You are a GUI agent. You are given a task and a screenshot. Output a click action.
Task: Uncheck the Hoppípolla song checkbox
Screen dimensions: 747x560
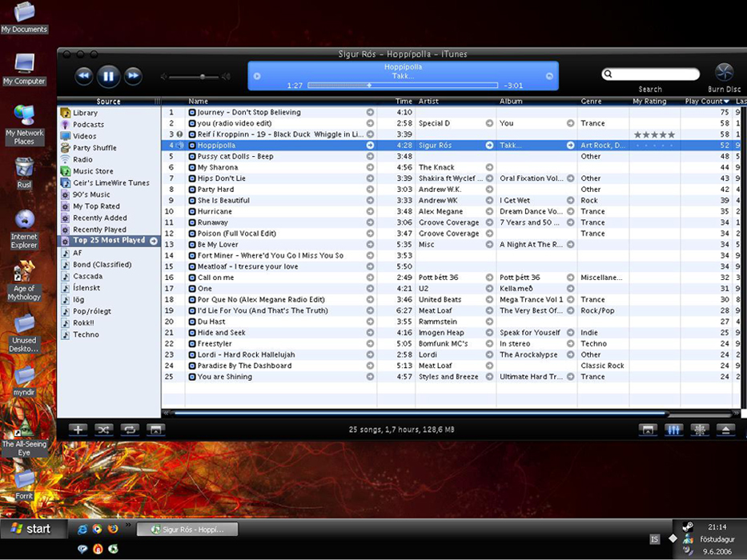(x=192, y=146)
